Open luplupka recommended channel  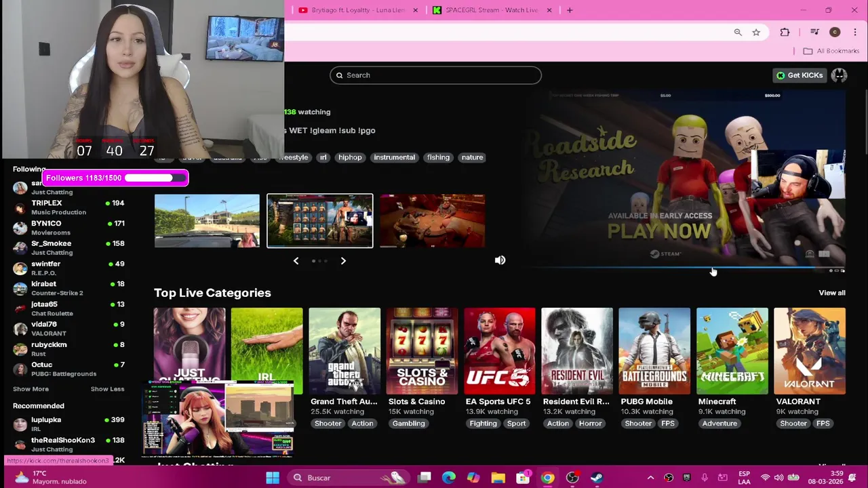pos(68,424)
